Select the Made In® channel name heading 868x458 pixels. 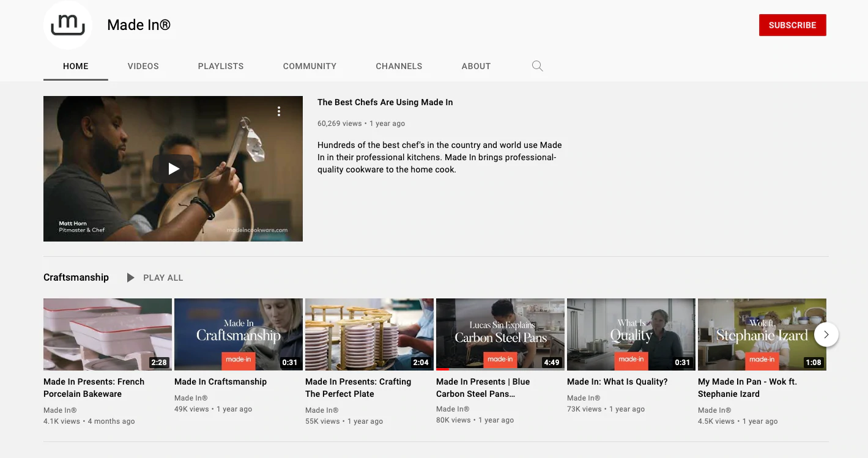coord(139,25)
